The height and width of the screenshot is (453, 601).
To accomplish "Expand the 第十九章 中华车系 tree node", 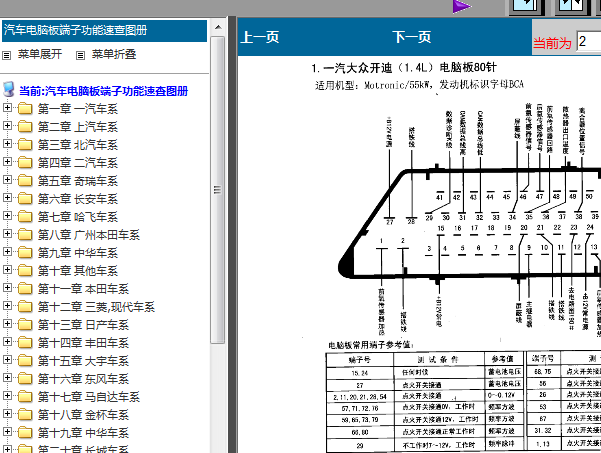I will click(x=7, y=432).
